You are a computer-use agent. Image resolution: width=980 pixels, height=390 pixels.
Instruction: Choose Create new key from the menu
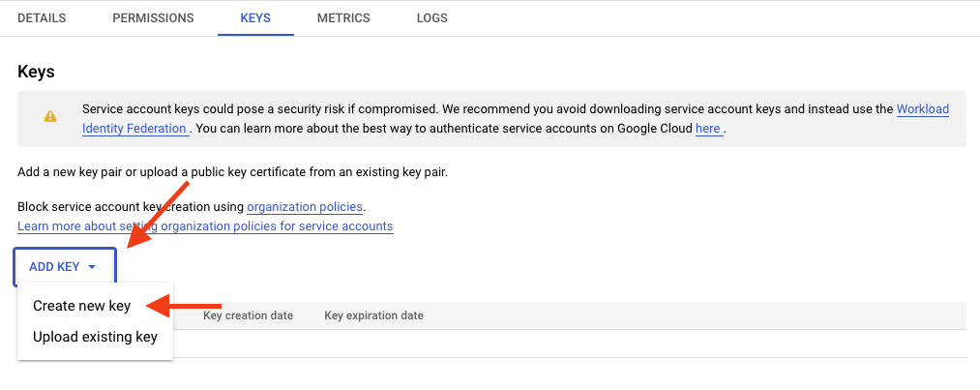tap(81, 306)
